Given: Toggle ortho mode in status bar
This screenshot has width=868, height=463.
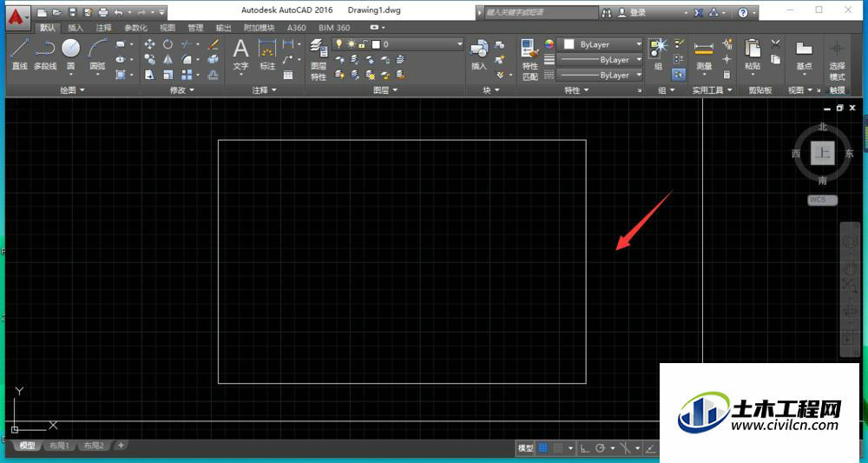Looking at the screenshot, I should pos(584,448).
